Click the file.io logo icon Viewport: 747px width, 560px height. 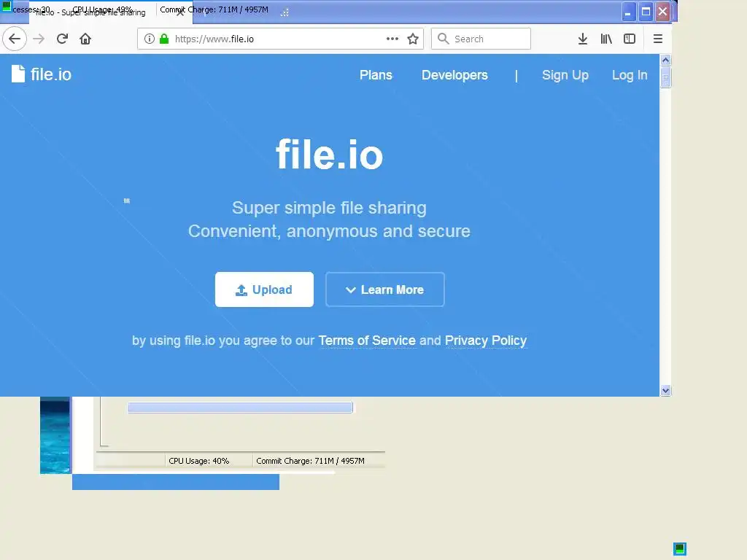click(x=18, y=74)
